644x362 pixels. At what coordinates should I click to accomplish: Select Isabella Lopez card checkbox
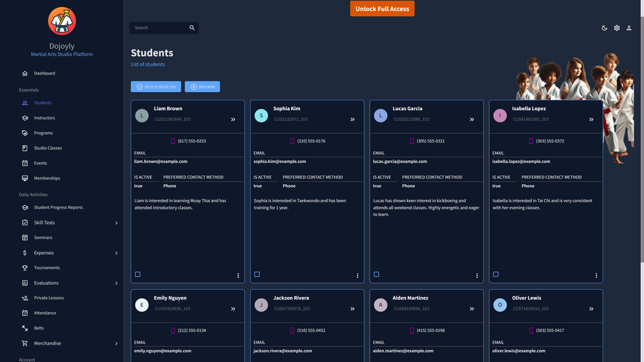(496, 274)
